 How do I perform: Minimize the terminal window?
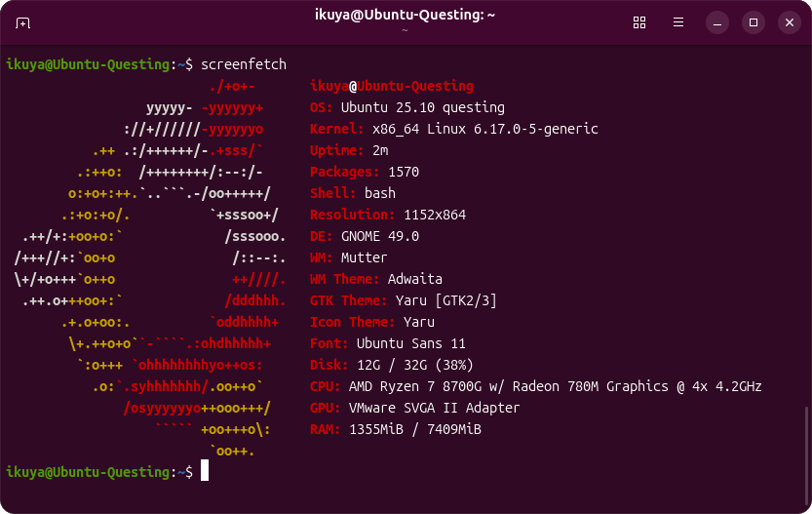point(716,22)
